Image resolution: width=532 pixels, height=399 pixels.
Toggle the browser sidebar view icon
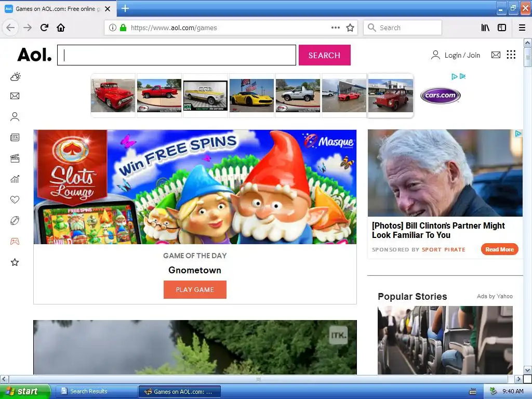tap(502, 28)
